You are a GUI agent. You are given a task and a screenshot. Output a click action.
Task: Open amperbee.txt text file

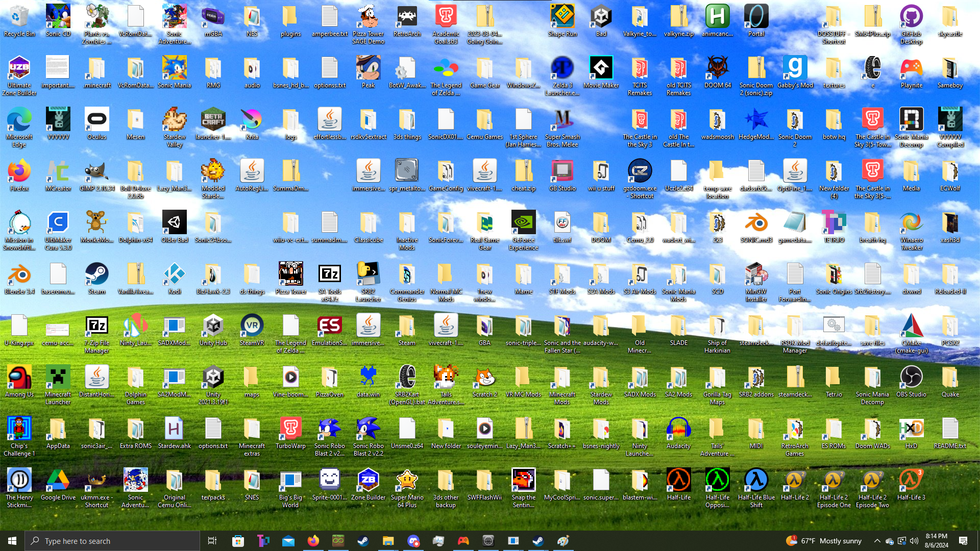point(330,20)
